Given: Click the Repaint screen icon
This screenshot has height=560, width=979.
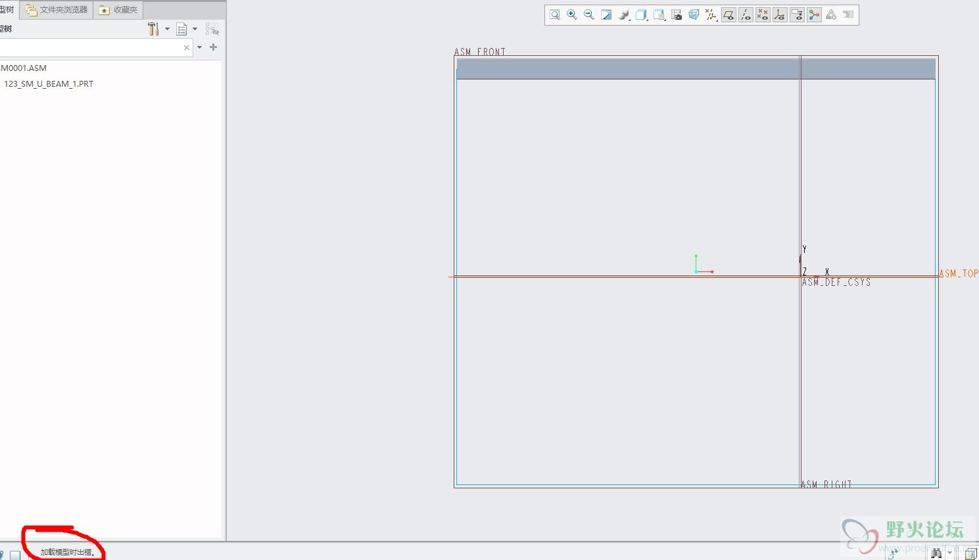Looking at the screenshot, I should pyautogui.click(x=606, y=15).
